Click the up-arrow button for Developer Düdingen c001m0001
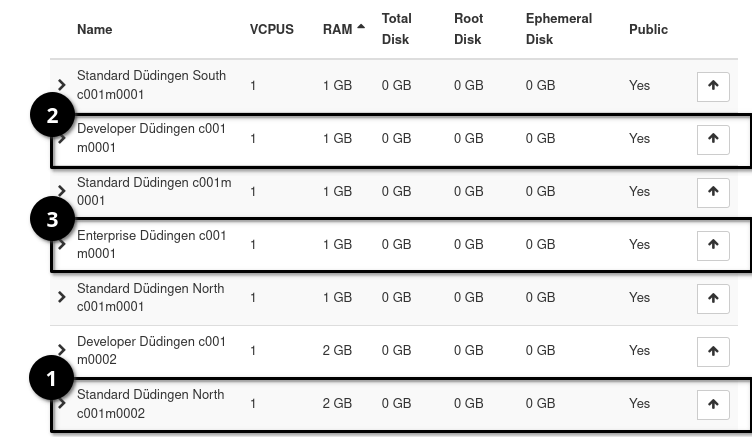Viewport: 752px width, 437px height. pos(713,139)
